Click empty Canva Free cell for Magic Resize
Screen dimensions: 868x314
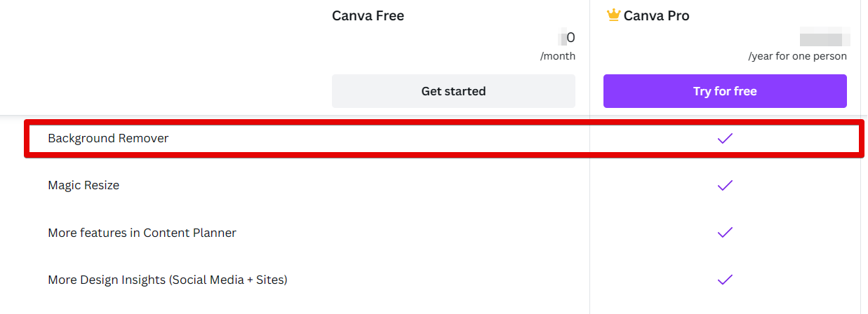click(x=453, y=186)
